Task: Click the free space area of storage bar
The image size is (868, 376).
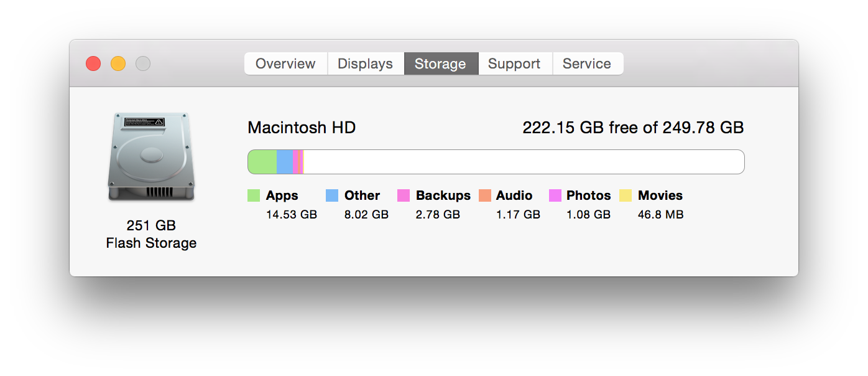Action: click(x=522, y=162)
